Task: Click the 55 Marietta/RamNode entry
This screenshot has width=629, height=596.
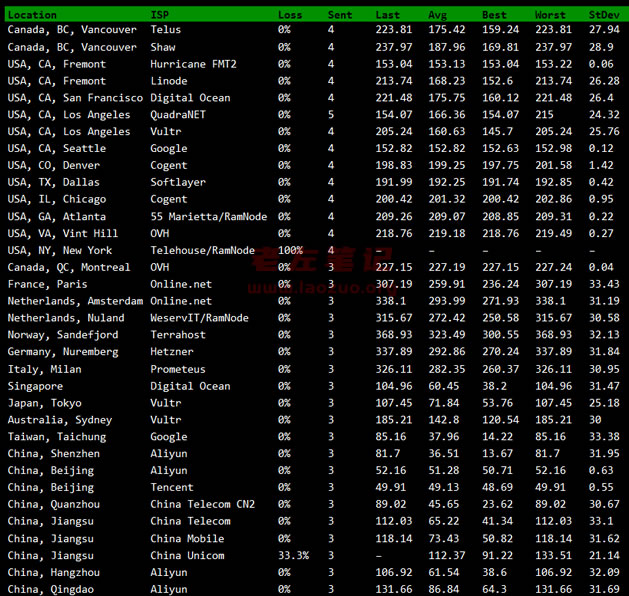Action: coord(209,217)
